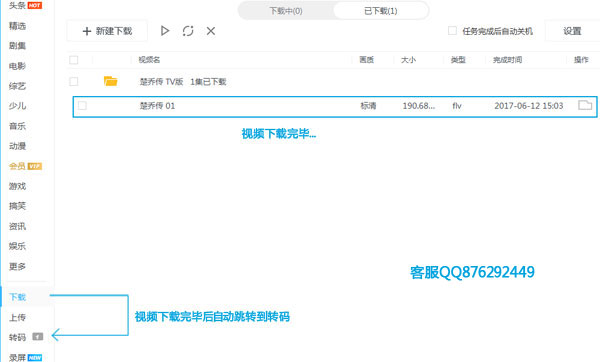
Task: Sort by the 完成时间 column header
Action: click(507, 60)
